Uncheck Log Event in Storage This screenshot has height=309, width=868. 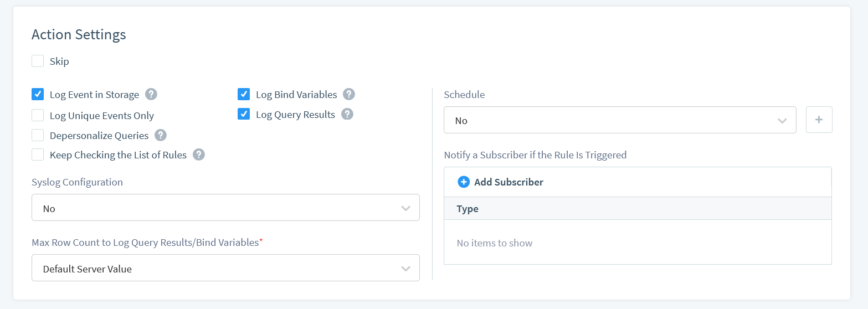(38, 94)
